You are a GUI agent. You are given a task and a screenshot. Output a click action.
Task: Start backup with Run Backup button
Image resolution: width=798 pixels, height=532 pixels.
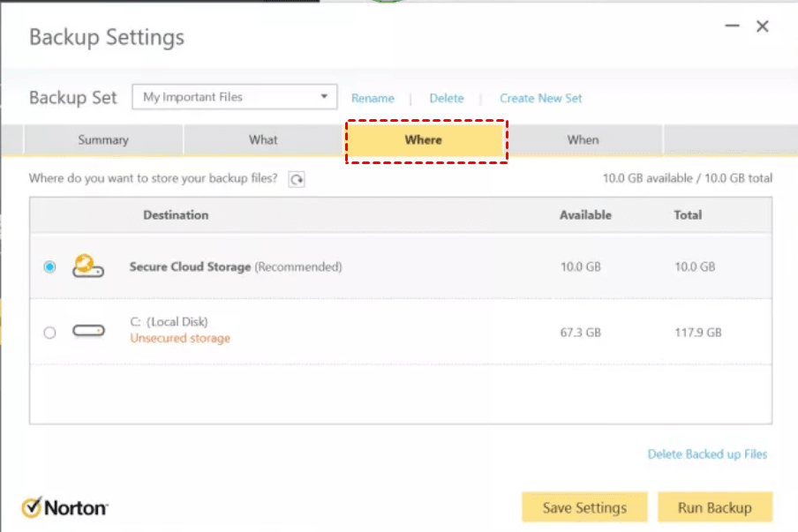tap(715, 507)
